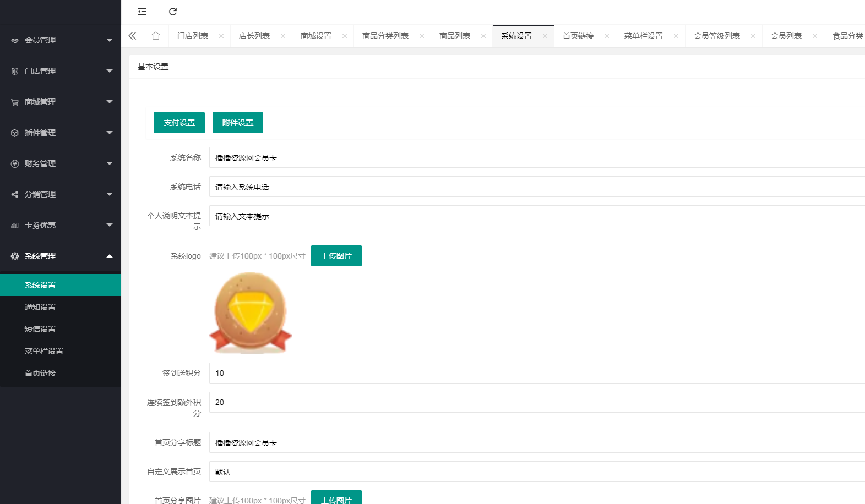
Task: Close the 门店列表 tab
Action: [x=221, y=36]
